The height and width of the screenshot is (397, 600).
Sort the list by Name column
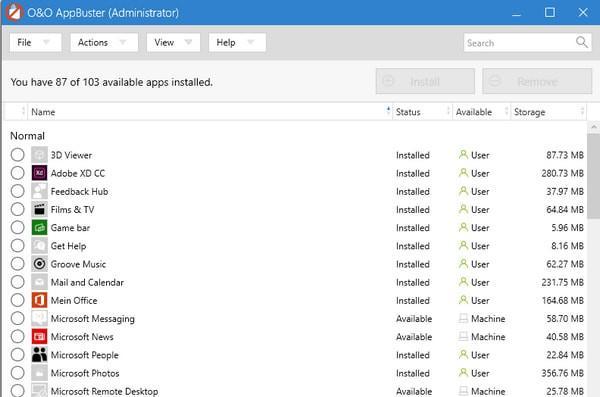210,112
